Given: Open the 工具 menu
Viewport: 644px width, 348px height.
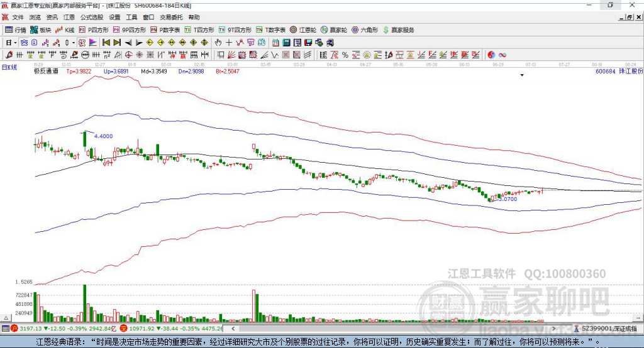Looking at the screenshot, I should point(131,17).
